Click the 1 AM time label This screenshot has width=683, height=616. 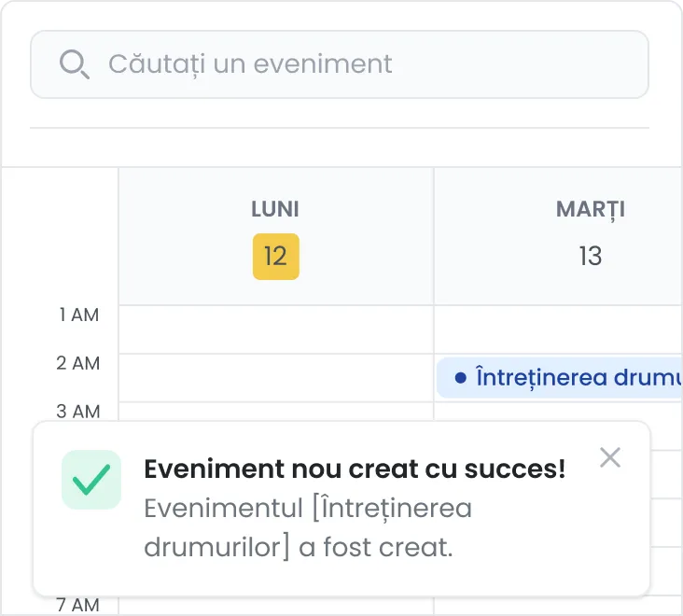tap(78, 315)
